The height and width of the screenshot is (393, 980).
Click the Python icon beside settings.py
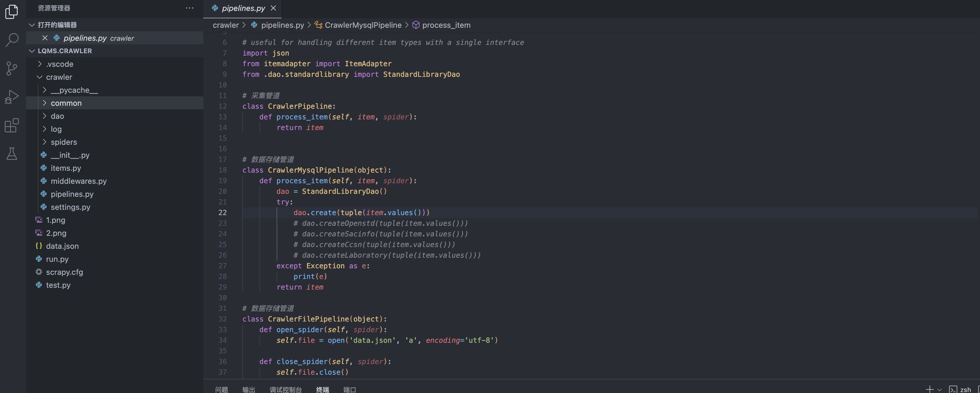(x=43, y=207)
